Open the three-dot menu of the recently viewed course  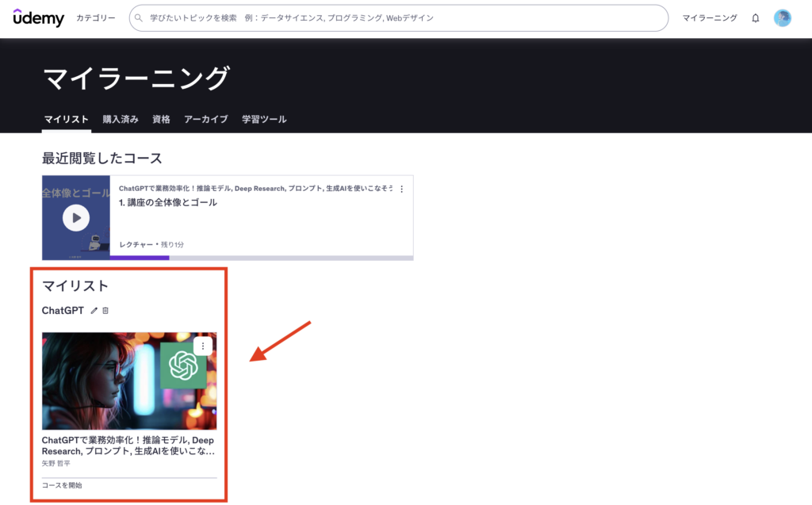point(402,189)
